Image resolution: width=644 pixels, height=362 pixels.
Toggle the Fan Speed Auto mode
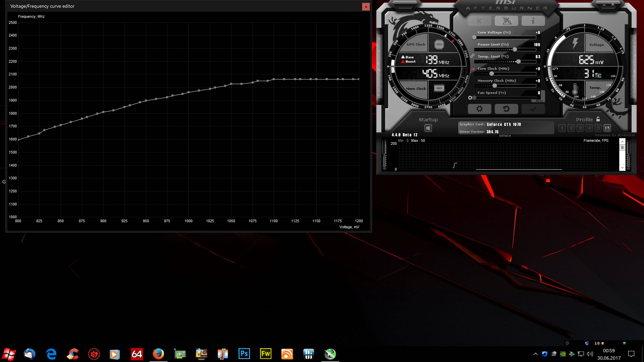pos(539,101)
